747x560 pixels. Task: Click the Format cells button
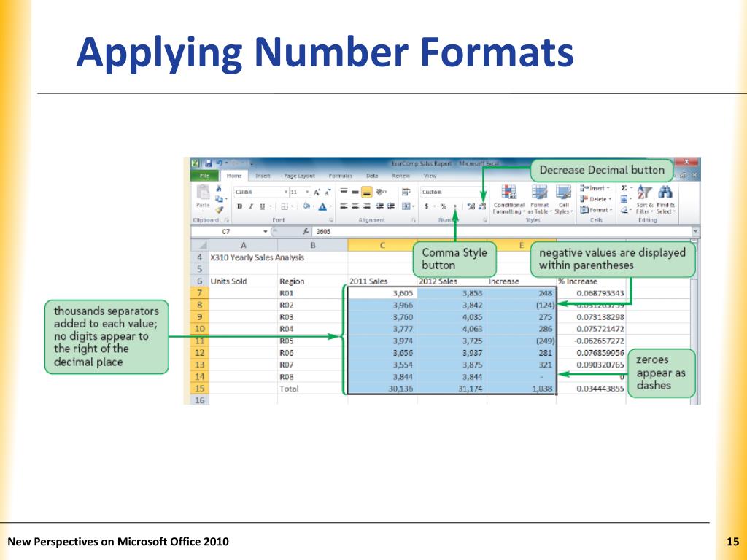(x=596, y=210)
